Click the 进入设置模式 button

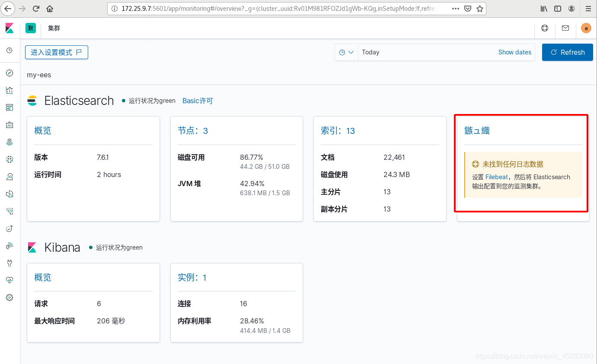pyautogui.click(x=57, y=52)
